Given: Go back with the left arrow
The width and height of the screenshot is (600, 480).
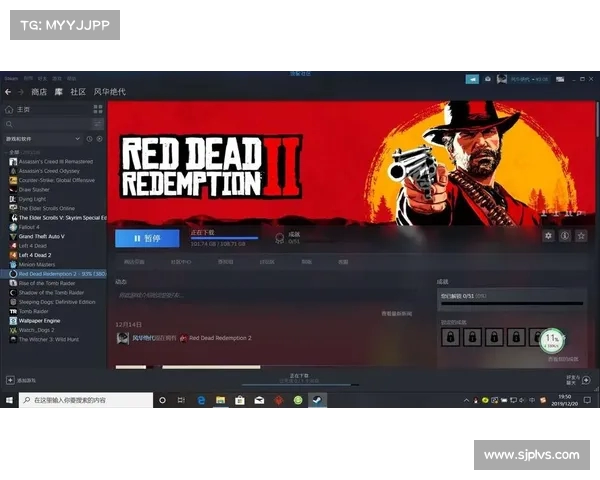Looking at the screenshot, I should (x=8, y=92).
